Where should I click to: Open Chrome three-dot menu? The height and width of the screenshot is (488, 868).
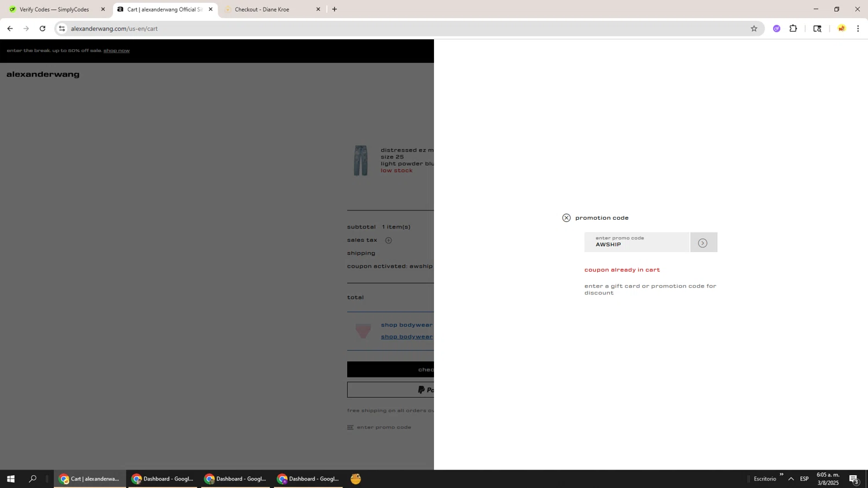click(858, 28)
